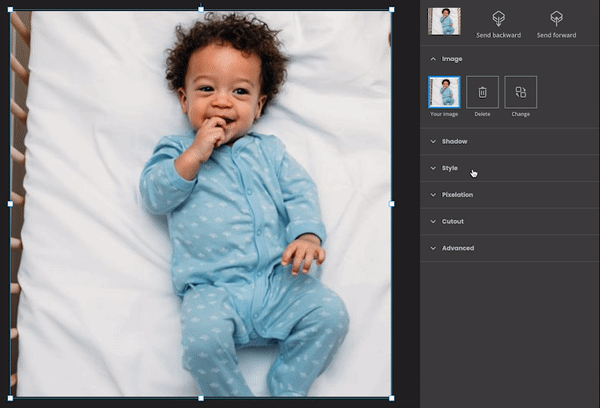Click the top-left corner handle of the image

11,10
